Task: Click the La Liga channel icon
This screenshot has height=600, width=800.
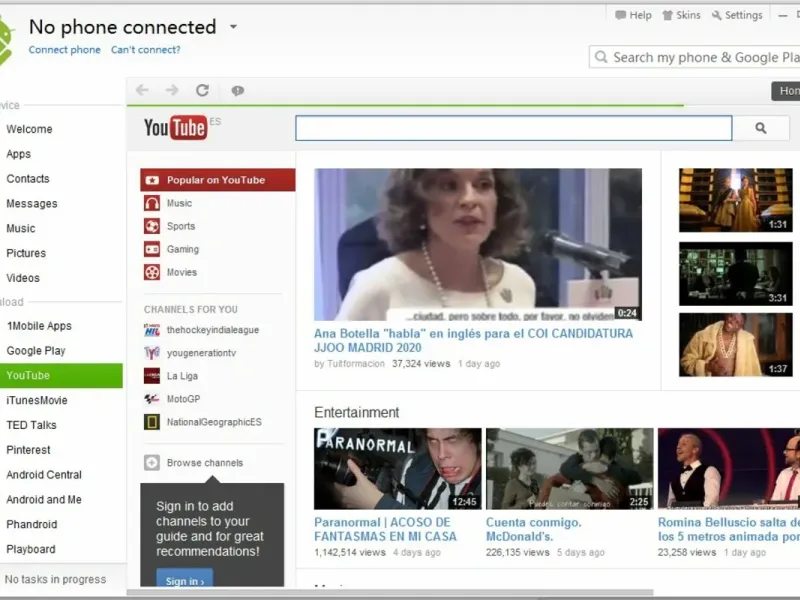Action: point(152,376)
